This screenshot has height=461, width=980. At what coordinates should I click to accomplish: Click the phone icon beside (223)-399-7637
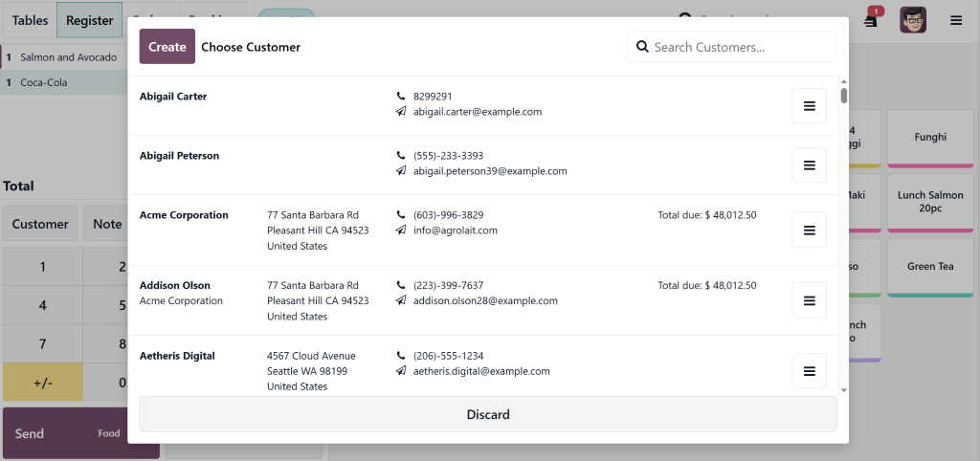401,285
